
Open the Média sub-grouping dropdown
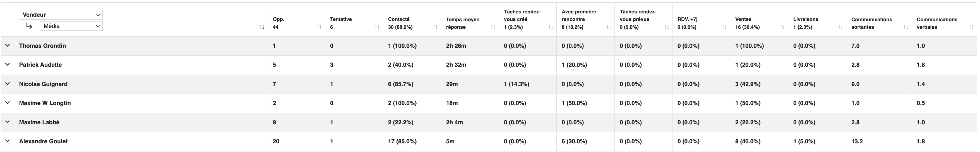tap(71, 26)
